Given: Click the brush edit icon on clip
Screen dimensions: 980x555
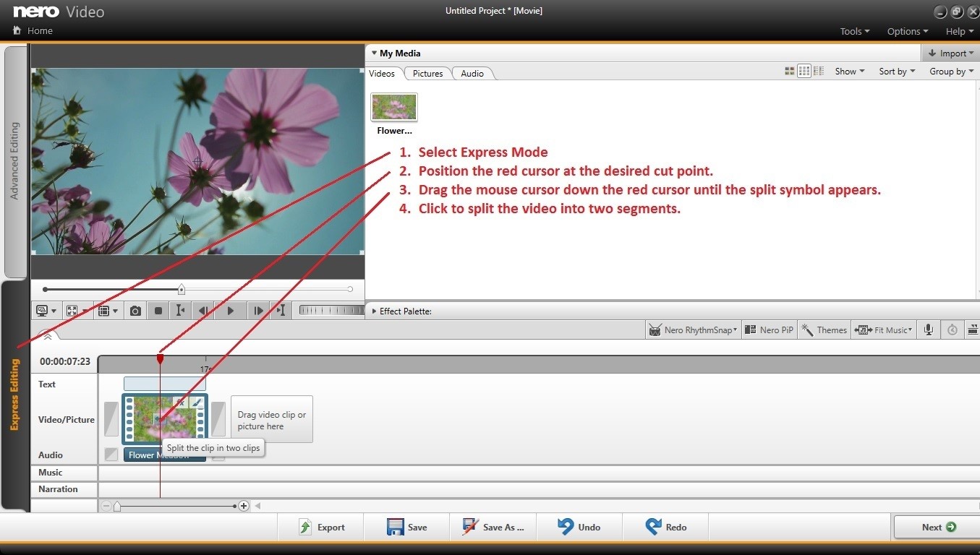Looking at the screenshot, I should tap(197, 402).
